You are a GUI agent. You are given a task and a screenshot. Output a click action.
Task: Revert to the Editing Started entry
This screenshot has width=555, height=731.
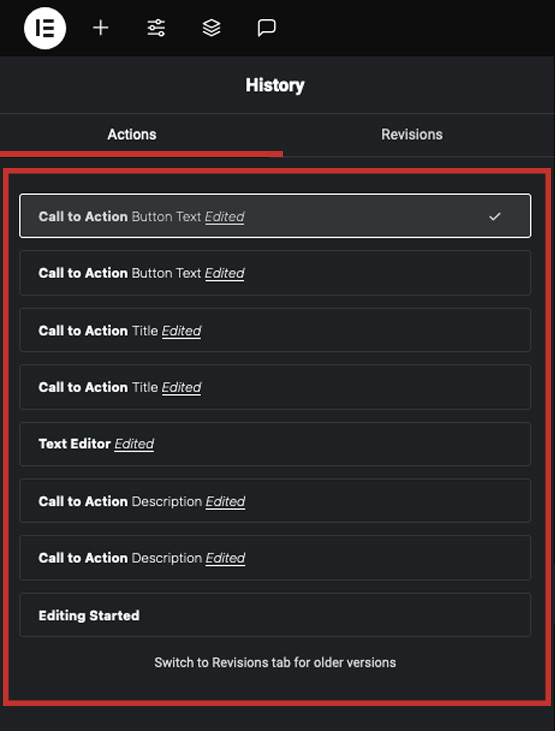(275, 615)
